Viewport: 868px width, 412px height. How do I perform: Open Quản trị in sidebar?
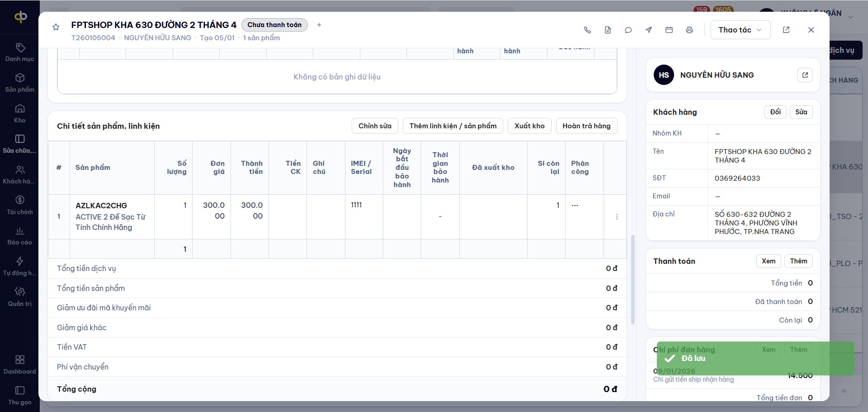coord(20,297)
